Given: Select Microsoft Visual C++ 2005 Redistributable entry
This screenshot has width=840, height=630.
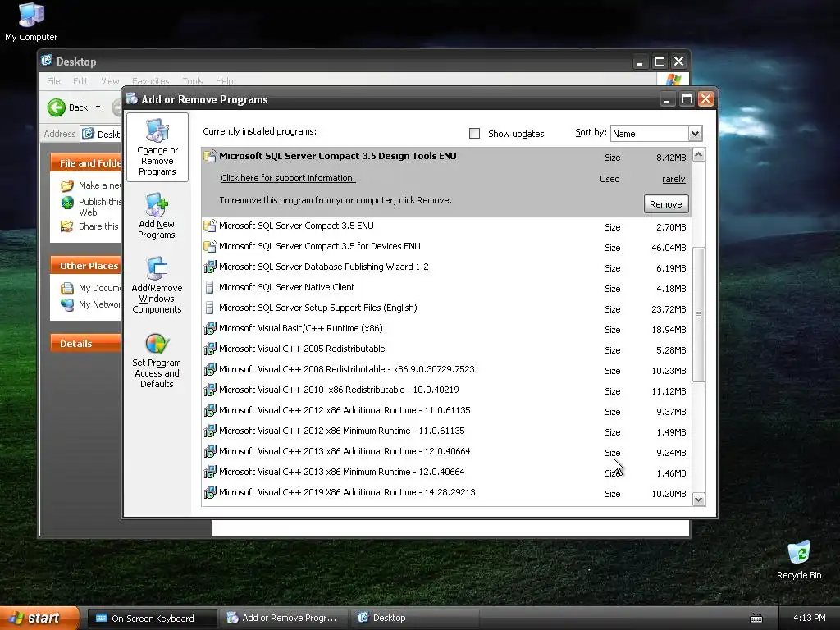Looking at the screenshot, I should (446, 349).
